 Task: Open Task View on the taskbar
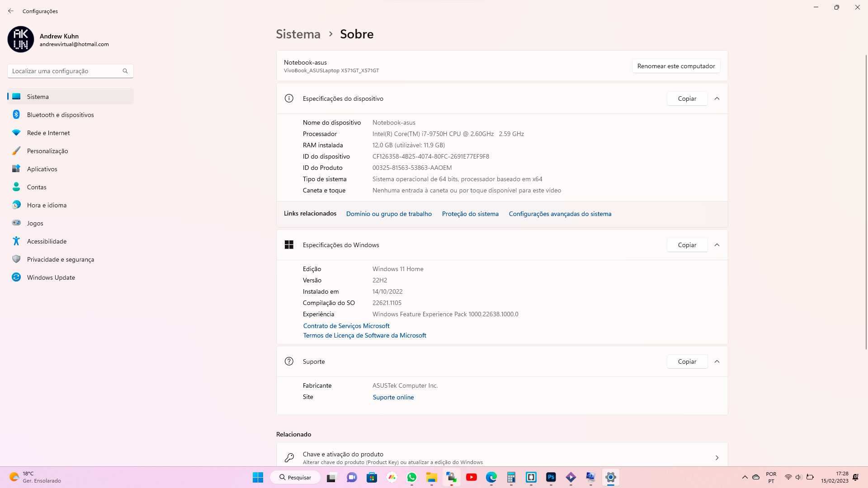coord(331,477)
